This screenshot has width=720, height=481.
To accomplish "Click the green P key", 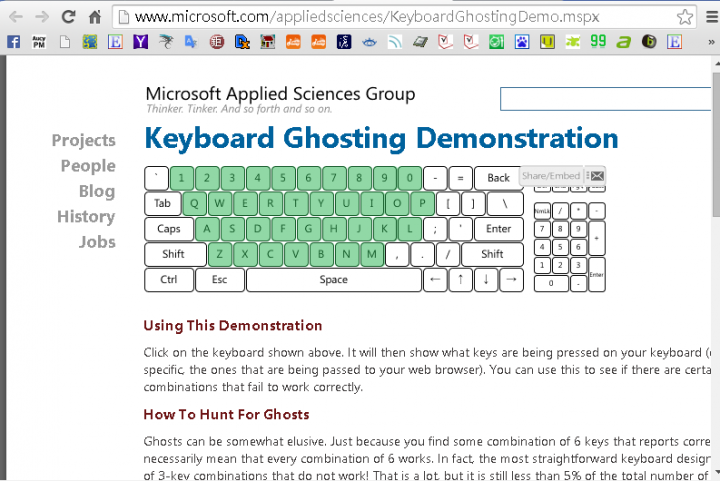I will tap(422, 203).
